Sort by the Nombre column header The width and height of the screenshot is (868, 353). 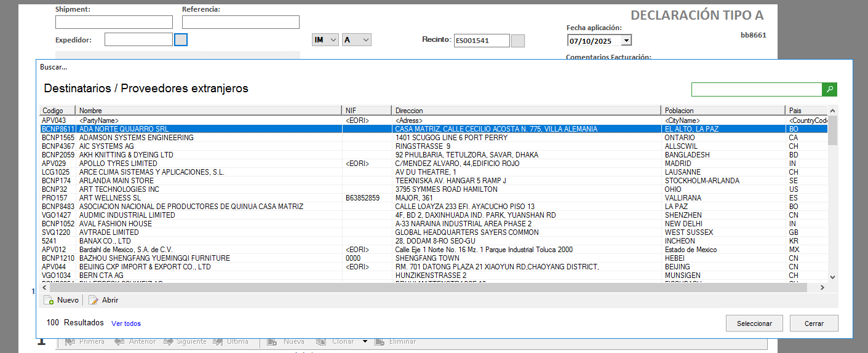[209, 110]
